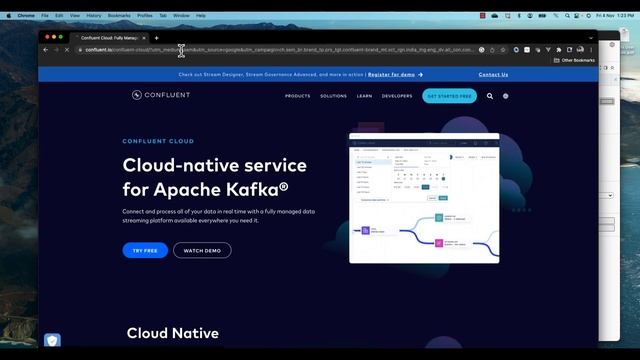Open the Bookmarks menu
Image resolution: width=640 pixels, height=360 pixels.
(119, 16)
